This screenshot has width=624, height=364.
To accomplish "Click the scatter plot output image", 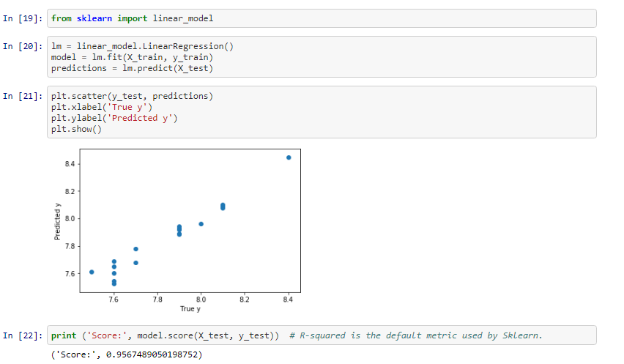I will [177, 231].
